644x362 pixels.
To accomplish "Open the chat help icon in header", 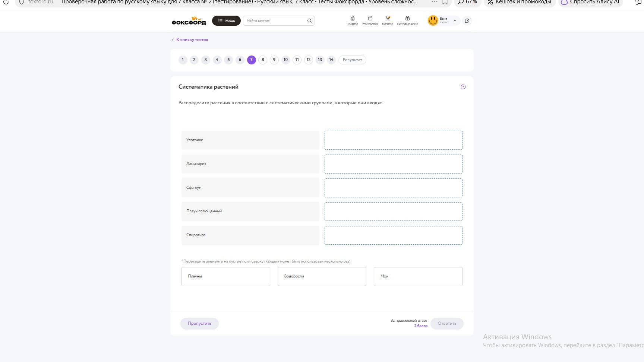I will tap(467, 21).
